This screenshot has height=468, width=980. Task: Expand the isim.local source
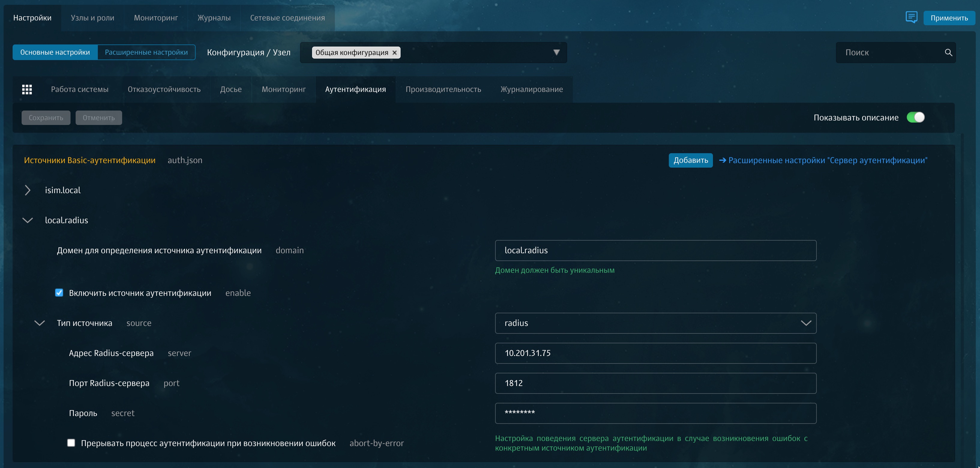click(x=27, y=190)
